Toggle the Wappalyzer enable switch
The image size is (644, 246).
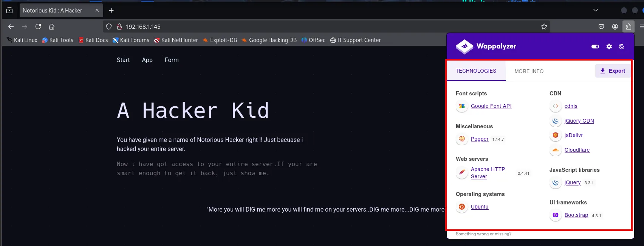[595, 47]
